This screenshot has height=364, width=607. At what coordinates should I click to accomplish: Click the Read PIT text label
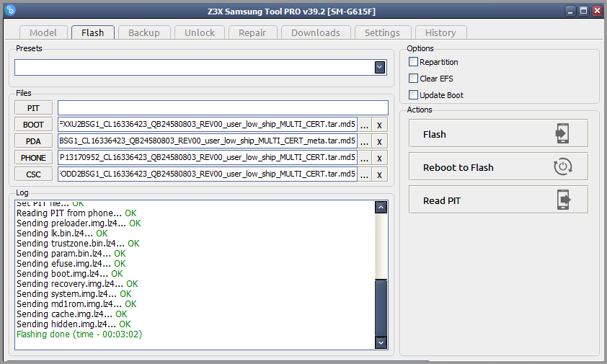442,201
